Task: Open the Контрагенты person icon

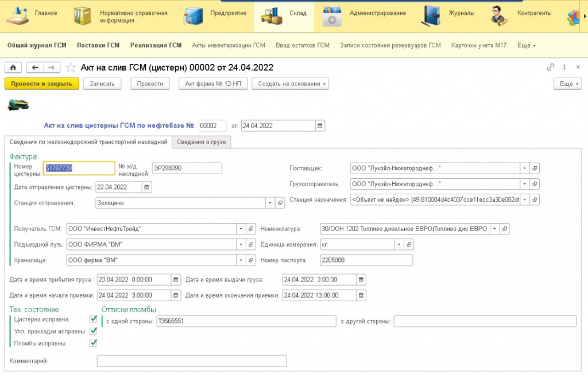Action: tap(500, 16)
